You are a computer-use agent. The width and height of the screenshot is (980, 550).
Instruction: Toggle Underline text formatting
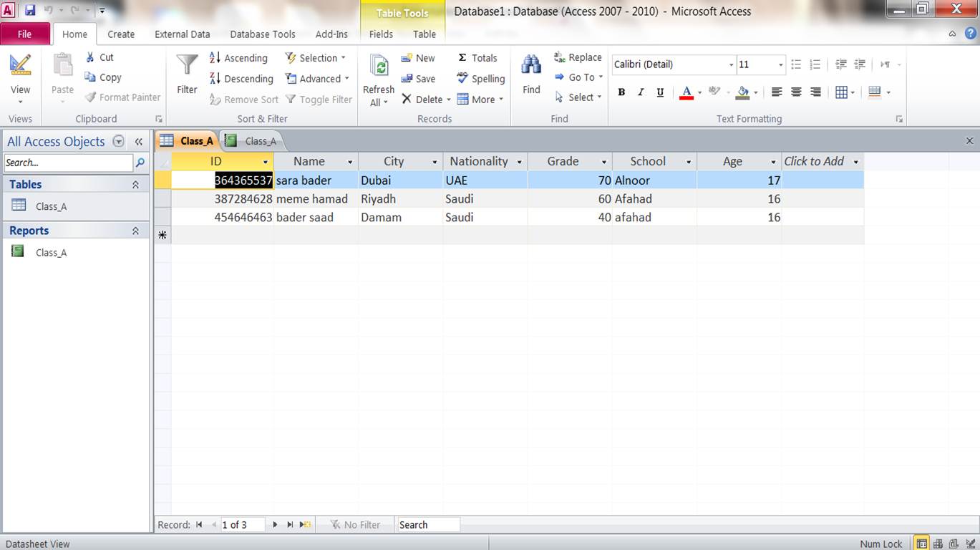tap(660, 92)
